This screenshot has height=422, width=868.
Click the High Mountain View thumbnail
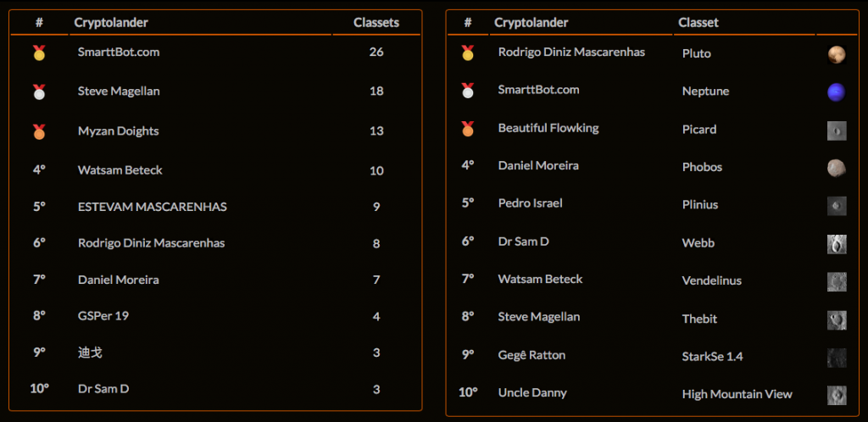click(x=837, y=395)
